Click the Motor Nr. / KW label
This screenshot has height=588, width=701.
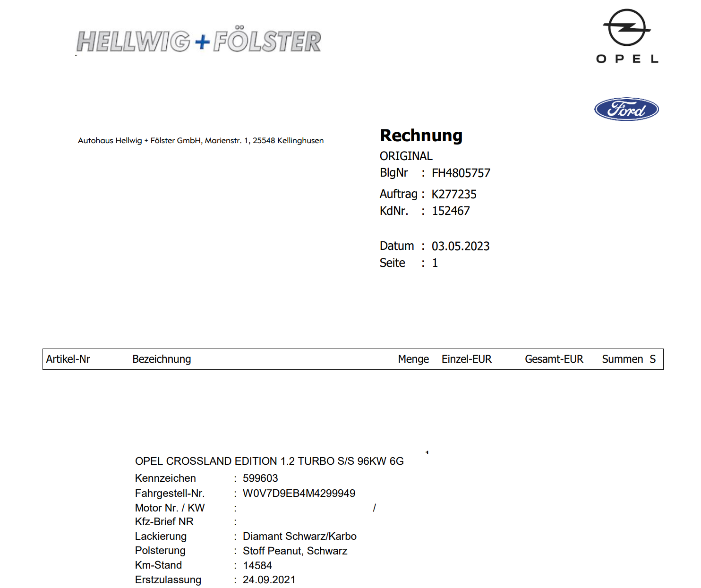tap(170, 508)
